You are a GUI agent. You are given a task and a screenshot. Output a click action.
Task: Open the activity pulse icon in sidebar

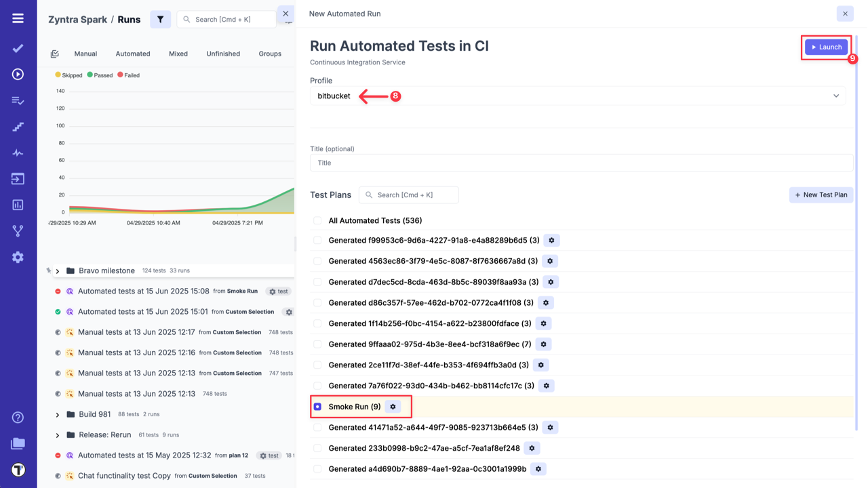pyautogui.click(x=18, y=152)
